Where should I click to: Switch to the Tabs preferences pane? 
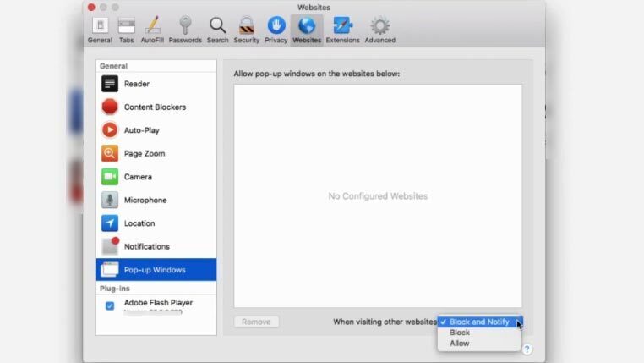pos(126,29)
